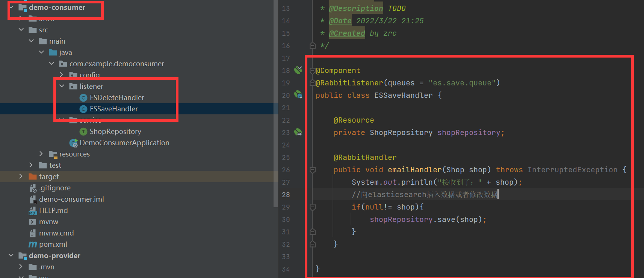644x278 pixels.
Task: Open ShopRepository in the project tree
Action: [115, 131]
